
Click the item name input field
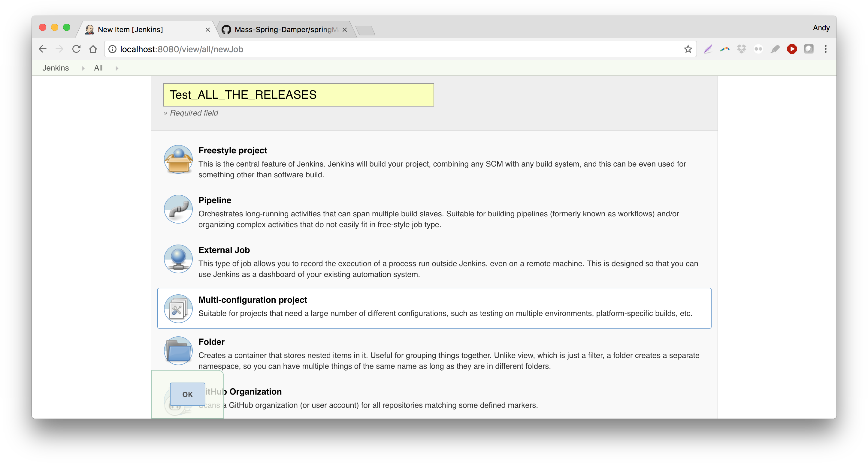298,95
